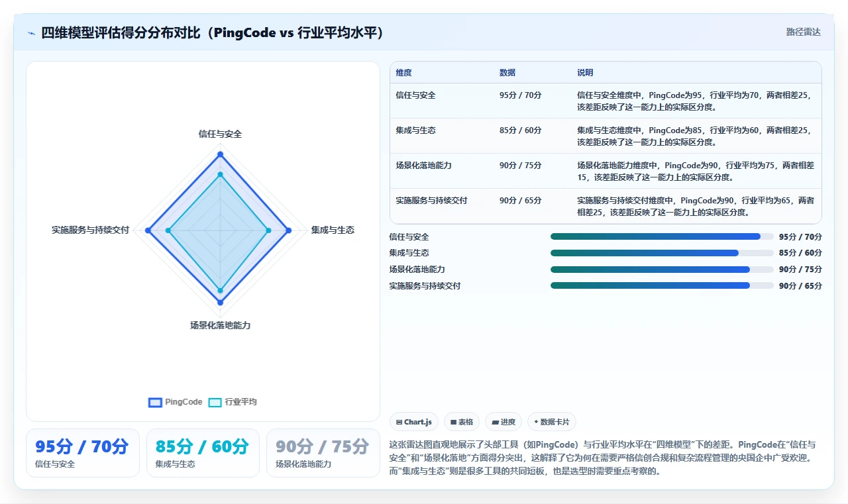Click the PingCode point on 信任与安全 radar axis
The width and height of the screenshot is (848, 504).
[x=221, y=154]
